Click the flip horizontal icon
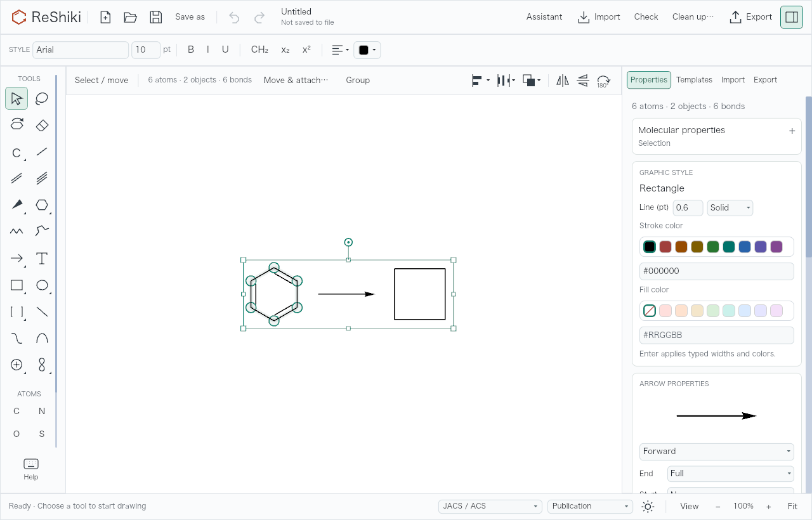The width and height of the screenshot is (812, 520). (563, 81)
